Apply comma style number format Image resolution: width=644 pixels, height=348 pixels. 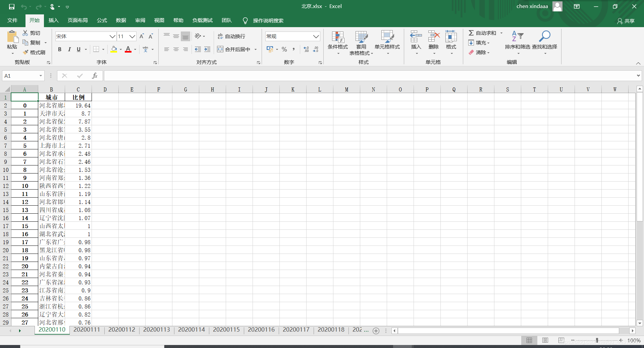click(x=293, y=49)
